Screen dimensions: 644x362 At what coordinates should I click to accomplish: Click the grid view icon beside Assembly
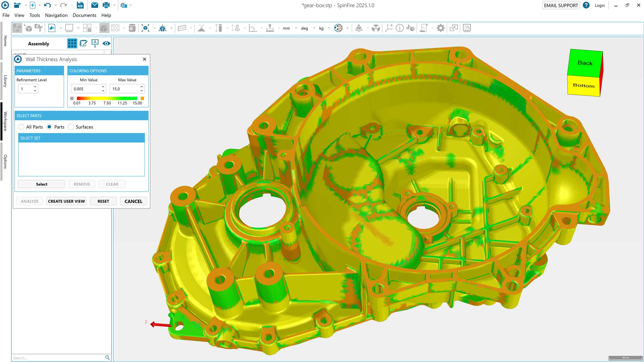pos(72,43)
